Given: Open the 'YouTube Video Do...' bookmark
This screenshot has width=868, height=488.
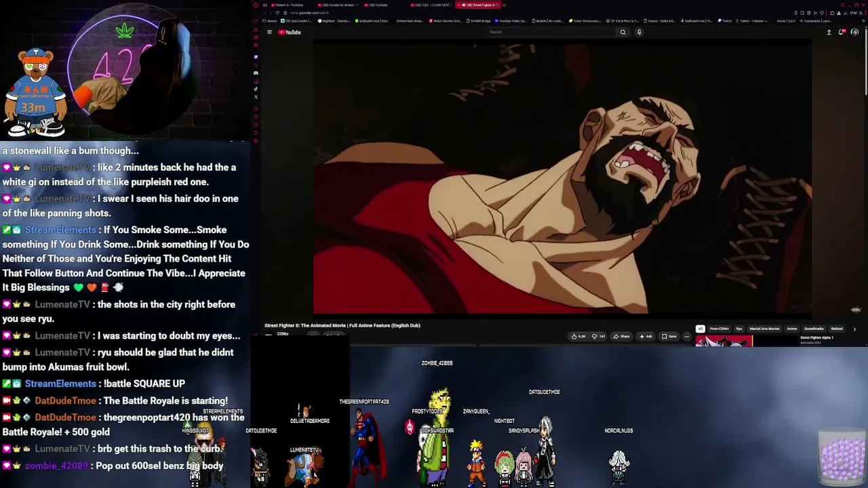Looking at the screenshot, I should pyautogui.click(x=511, y=21).
